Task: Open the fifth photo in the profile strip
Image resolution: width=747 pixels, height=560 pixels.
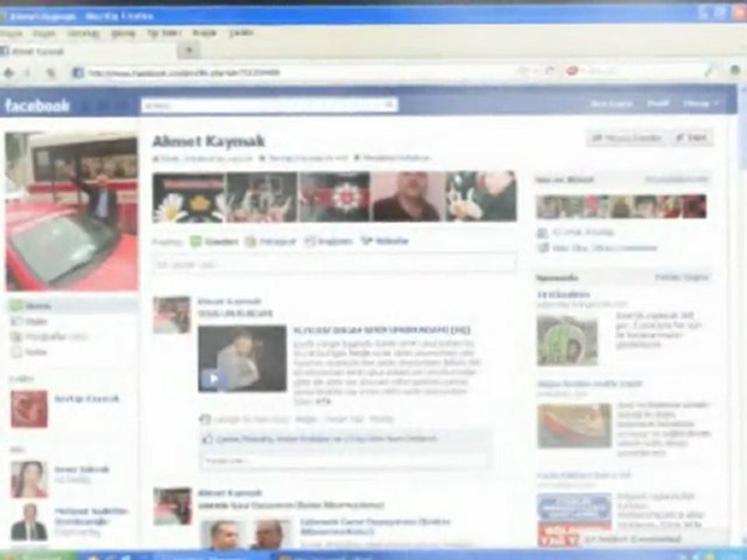Action: (481, 197)
